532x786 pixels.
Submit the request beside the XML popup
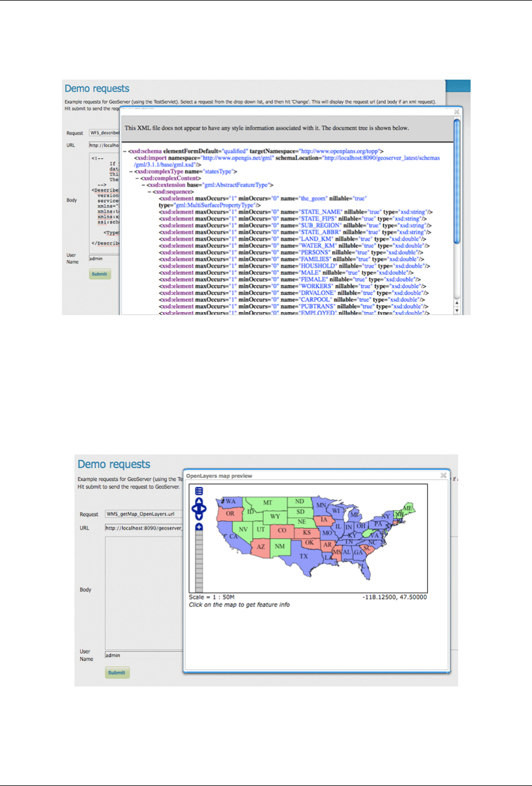click(99, 274)
